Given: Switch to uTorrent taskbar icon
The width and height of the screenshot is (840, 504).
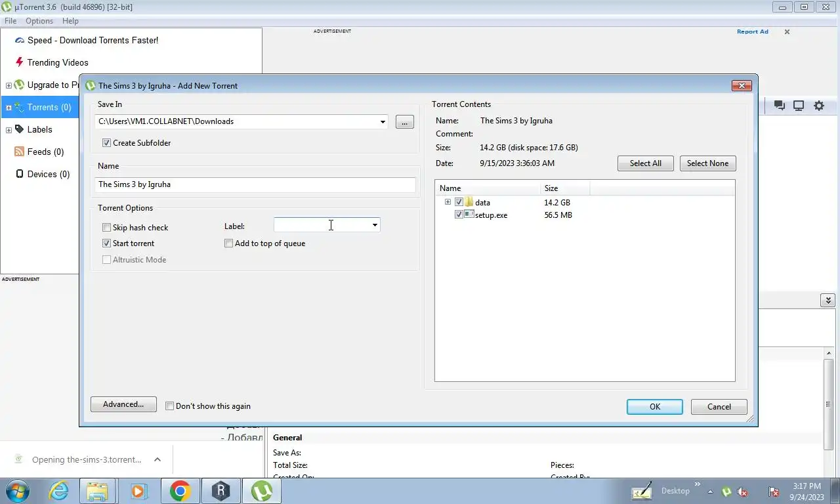Looking at the screenshot, I should (261, 491).
